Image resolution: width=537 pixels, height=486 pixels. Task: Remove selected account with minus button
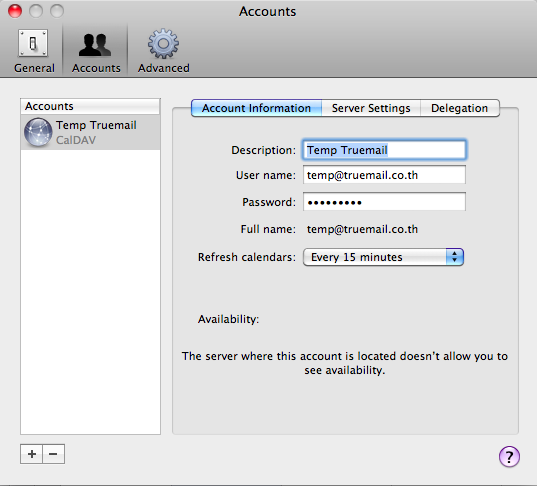[53, 454]
